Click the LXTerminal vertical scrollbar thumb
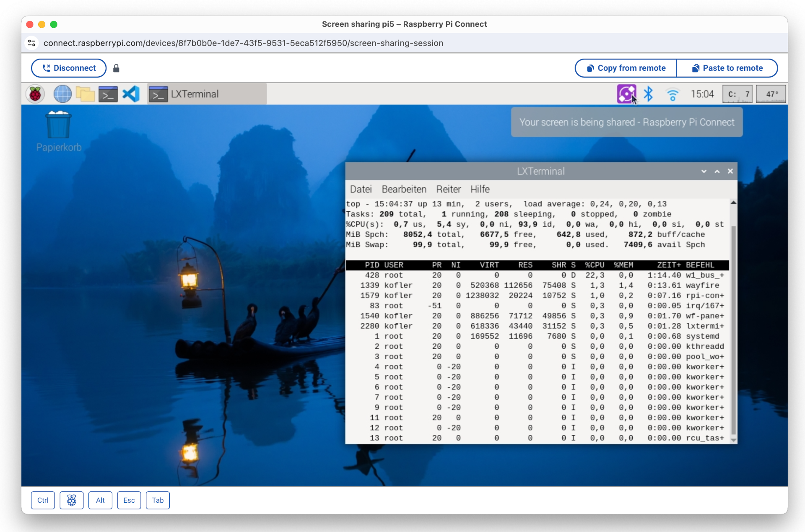This screenshot has width=805, height=532. [x=733, y=330]
